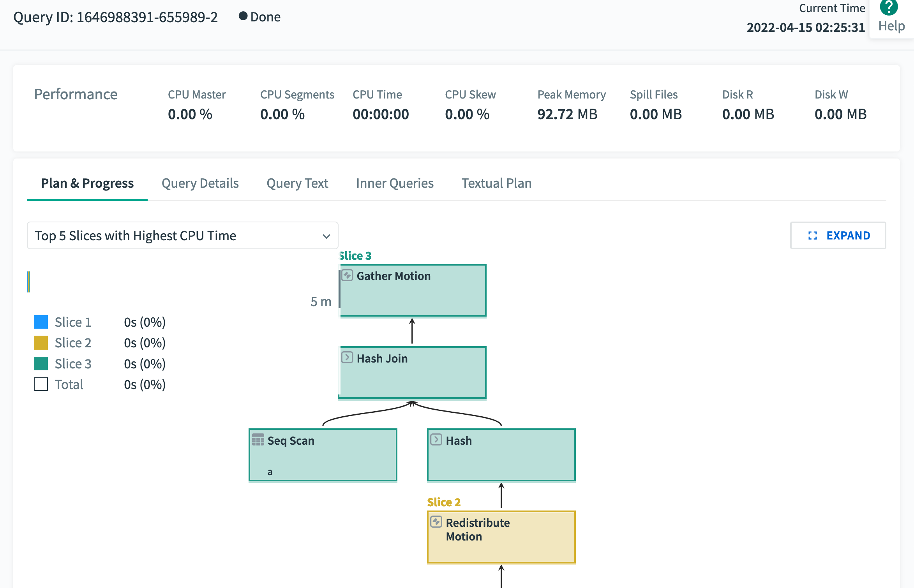Switch to the Inner Queries tab

(x=395, y=183)
